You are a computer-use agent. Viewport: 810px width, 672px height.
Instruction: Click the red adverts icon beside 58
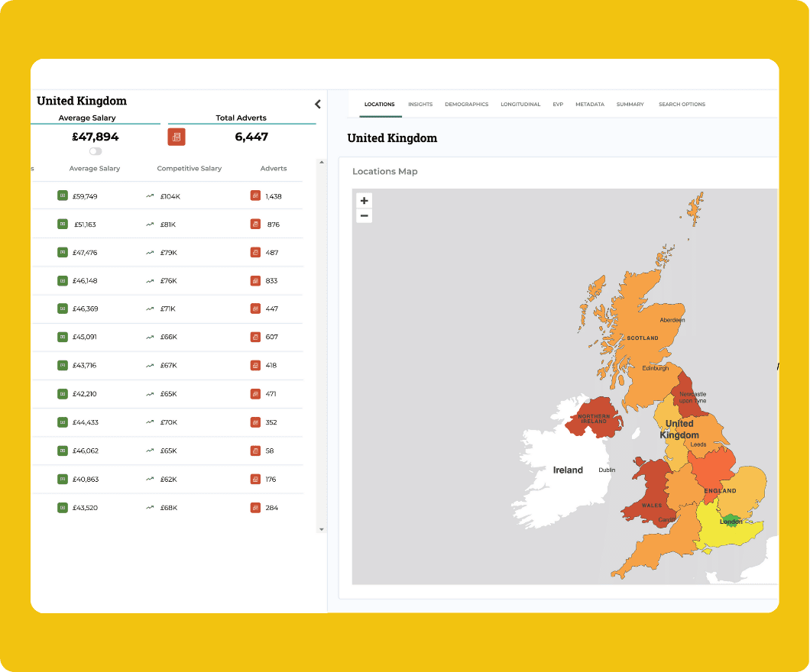[x=255, y=451]
